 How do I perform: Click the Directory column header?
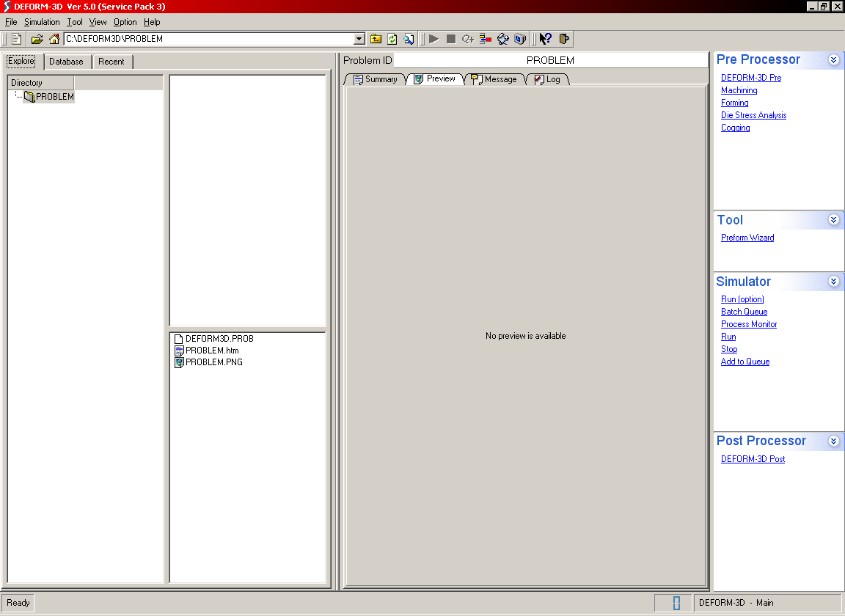point(41,82)
